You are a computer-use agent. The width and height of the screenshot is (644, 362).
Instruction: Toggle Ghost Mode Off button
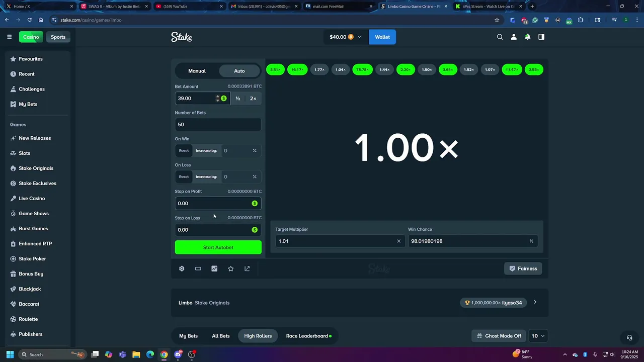[x=498, y=336]
